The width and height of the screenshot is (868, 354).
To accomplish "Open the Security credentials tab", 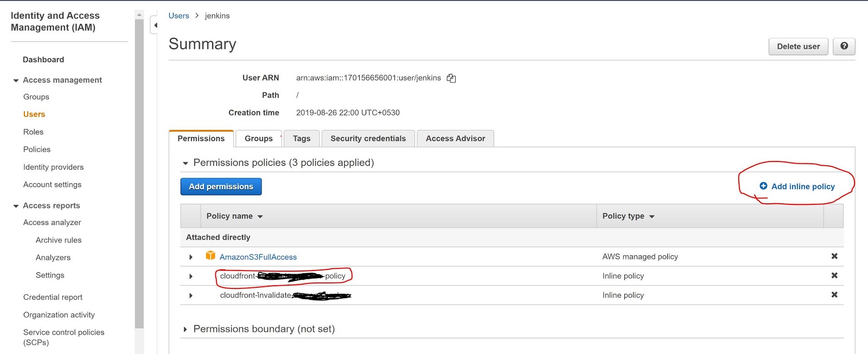I will tap(368, 138).
